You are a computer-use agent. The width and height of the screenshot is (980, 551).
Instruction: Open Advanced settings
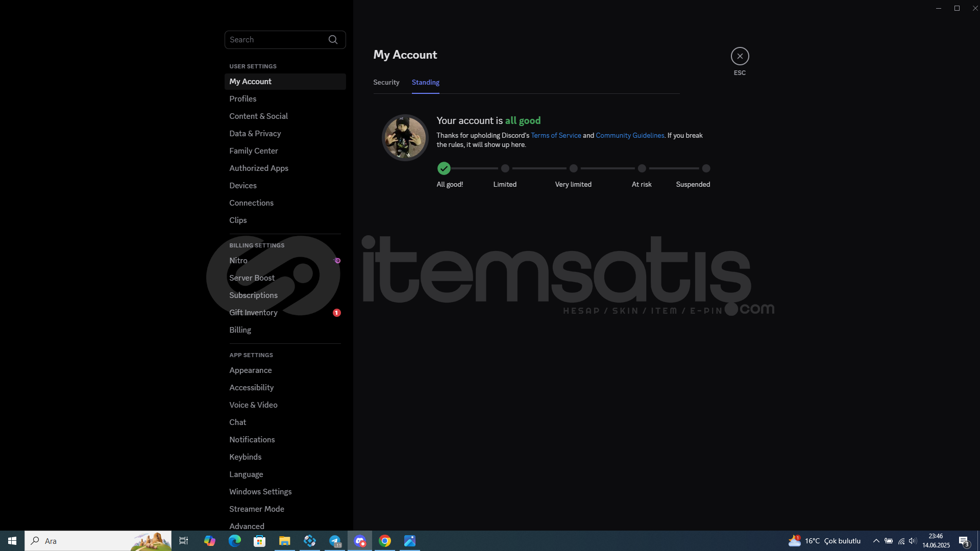(x=285, y=525)
